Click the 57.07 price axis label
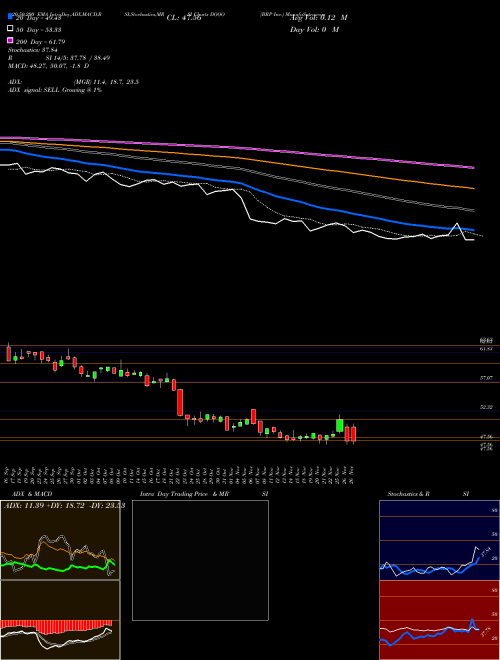500x660 pixels. click(486, 378)
